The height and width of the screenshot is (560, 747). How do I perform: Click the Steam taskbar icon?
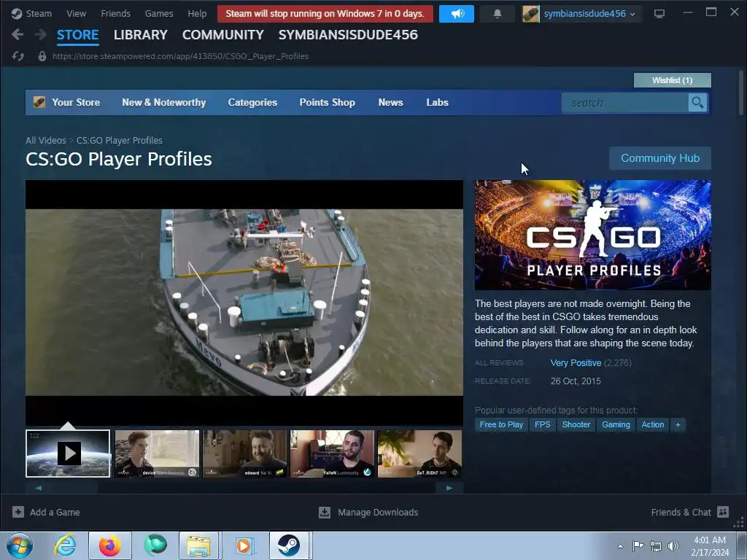click(x=289, y=545)
